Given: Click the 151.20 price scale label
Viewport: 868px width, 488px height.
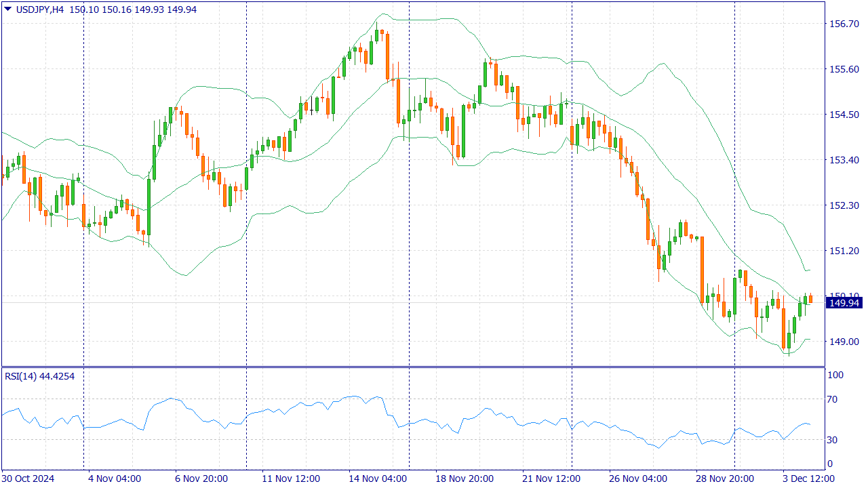Looking at the screenshot, I should pyautogui.click(x=843, y=251).
